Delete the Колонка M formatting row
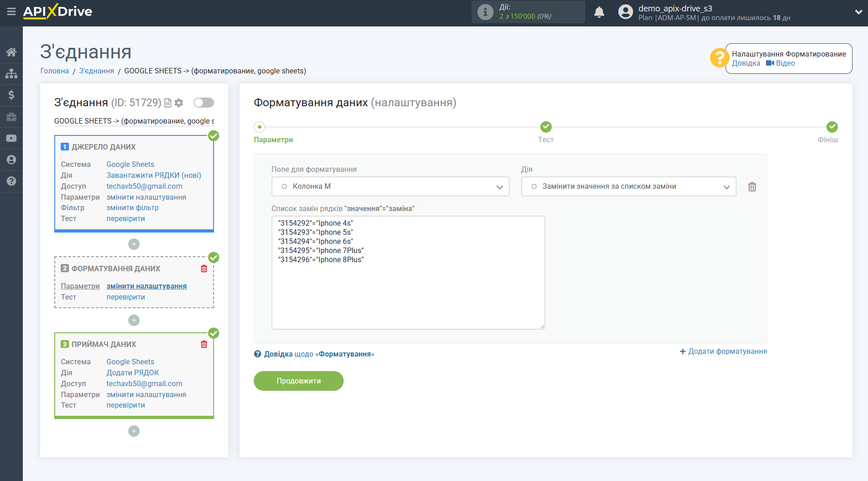The image size is (868, 481). click(x=752, y=186)
